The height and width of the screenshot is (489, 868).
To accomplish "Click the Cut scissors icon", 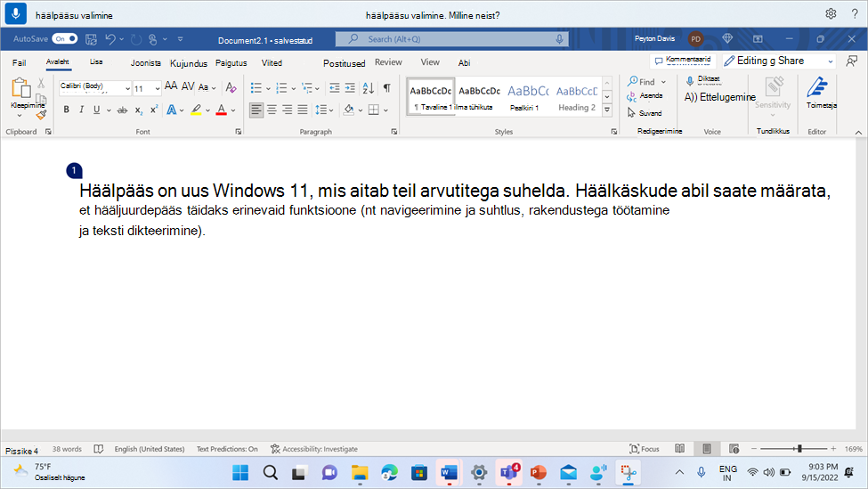I will pos(41,84).
